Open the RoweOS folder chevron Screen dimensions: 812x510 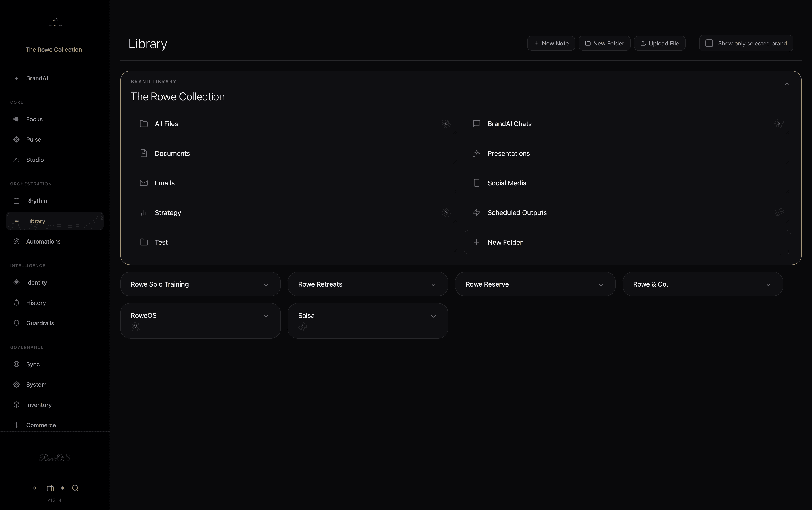[x=266, y=316]
